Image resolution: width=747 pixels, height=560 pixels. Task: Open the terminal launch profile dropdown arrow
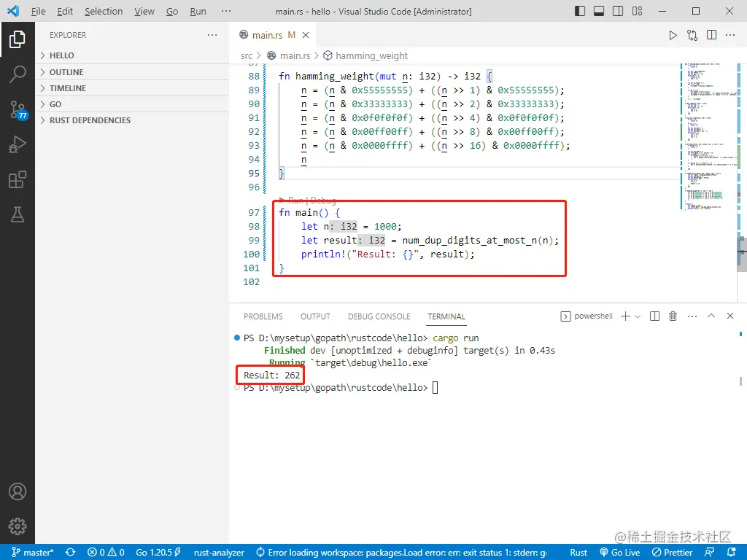coord(638,316)
